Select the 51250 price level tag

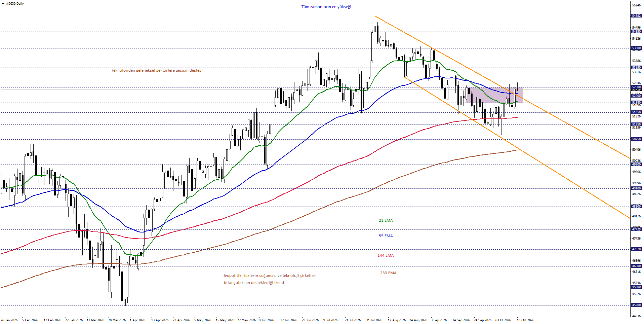637,124
